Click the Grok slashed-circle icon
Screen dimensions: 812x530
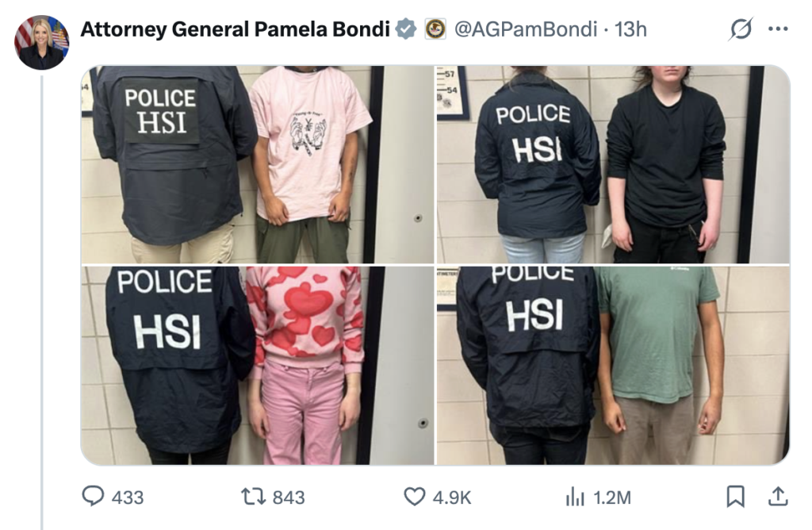pyautogui.click(x=741, y=29)
